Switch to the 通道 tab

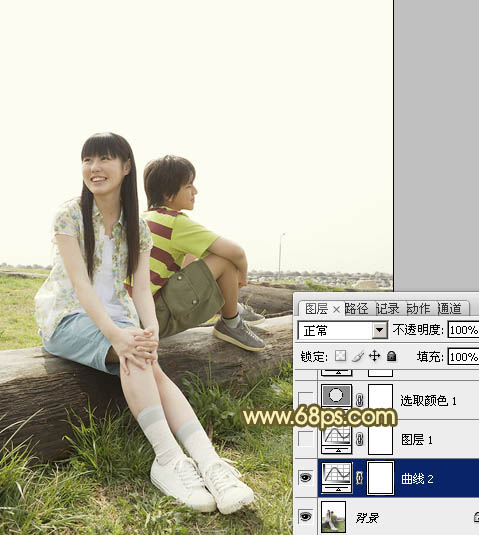450,309
